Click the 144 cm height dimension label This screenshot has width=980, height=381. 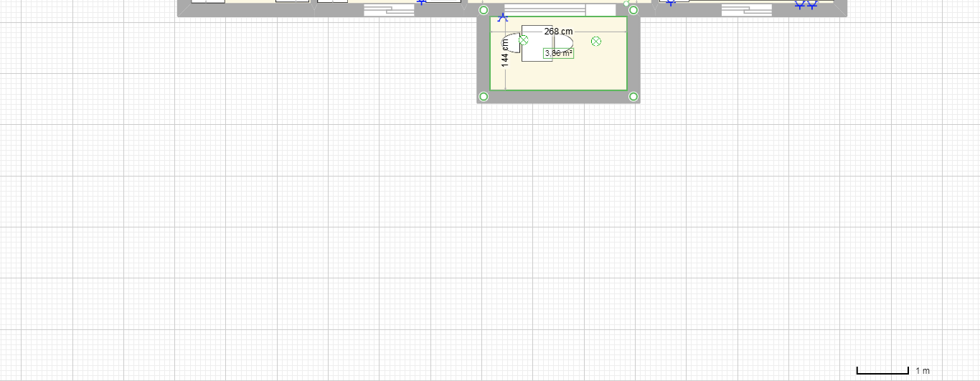click(505, 53)
